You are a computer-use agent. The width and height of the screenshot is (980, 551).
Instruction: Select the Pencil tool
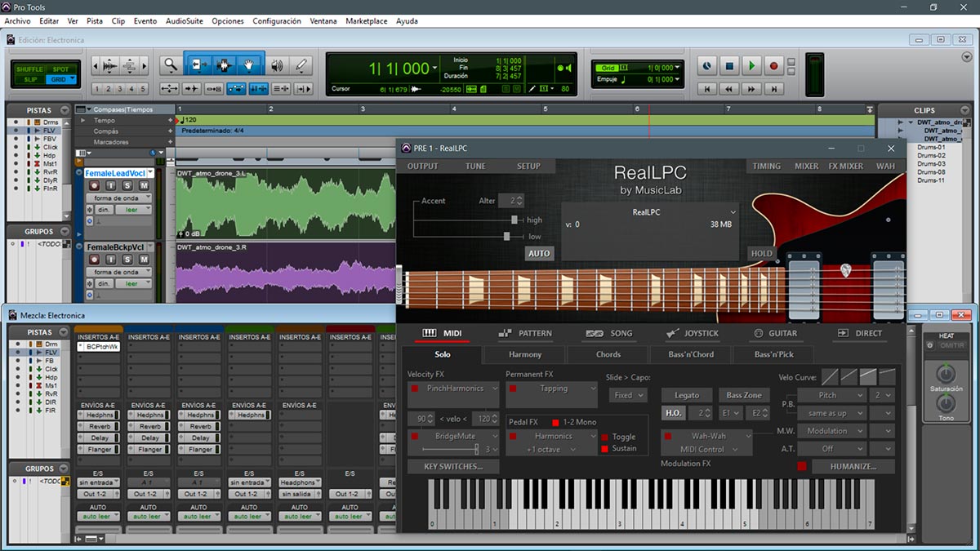click(301, 65)
